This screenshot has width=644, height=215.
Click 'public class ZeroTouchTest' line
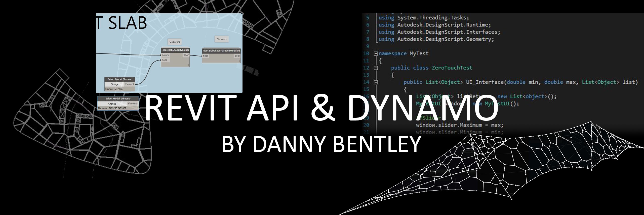[432, 68]
